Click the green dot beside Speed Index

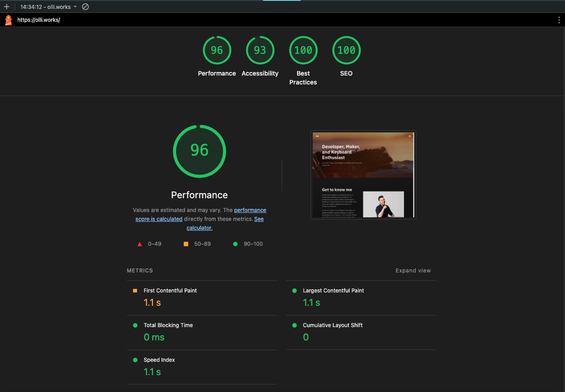135,360
